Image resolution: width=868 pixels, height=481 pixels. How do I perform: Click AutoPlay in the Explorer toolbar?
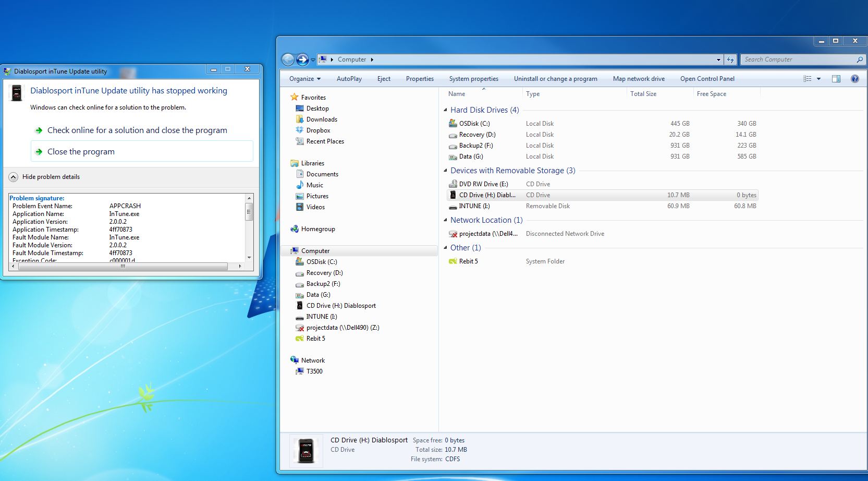(x=349, y=79)
